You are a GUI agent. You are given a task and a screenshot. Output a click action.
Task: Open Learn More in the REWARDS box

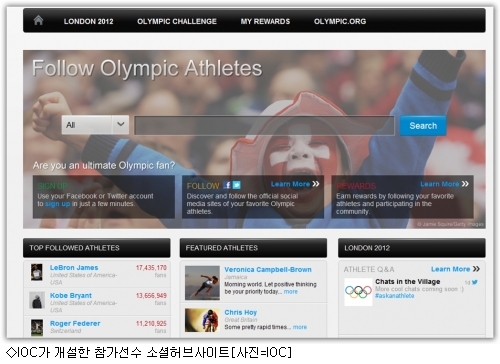444,184
